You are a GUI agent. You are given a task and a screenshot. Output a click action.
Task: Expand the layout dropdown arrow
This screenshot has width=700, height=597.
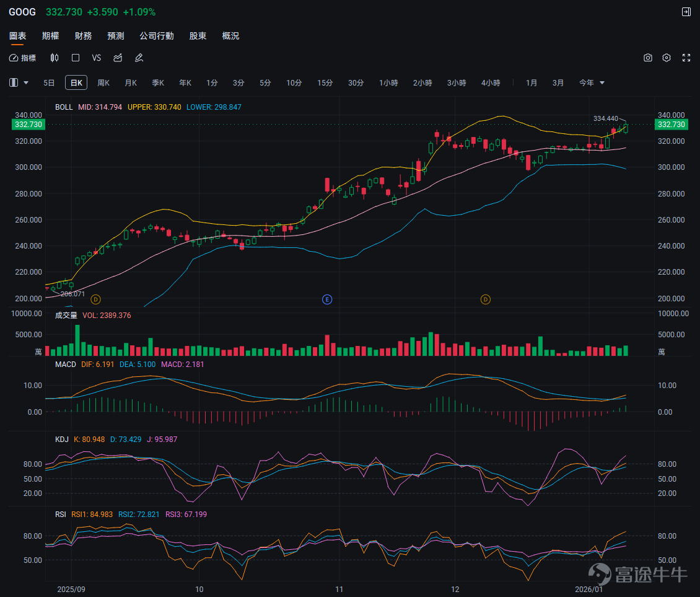pyautogui.click(x=26, y=82)
